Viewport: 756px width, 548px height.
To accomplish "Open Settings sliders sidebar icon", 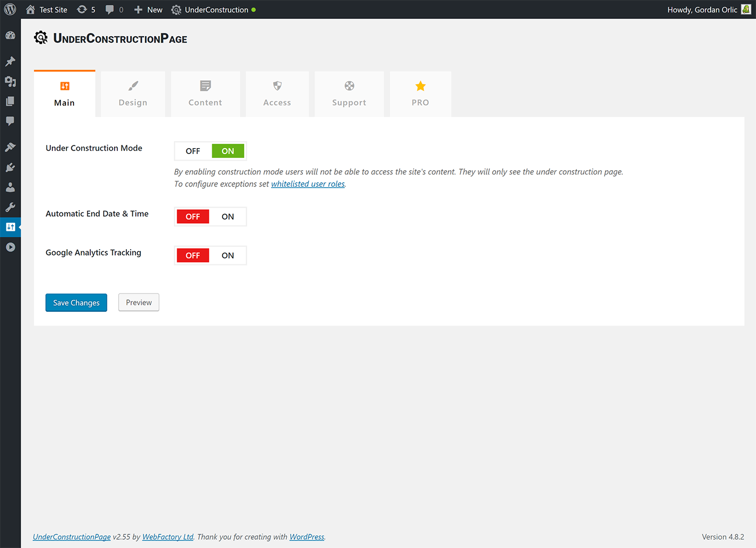I will (x=10, y=227).
